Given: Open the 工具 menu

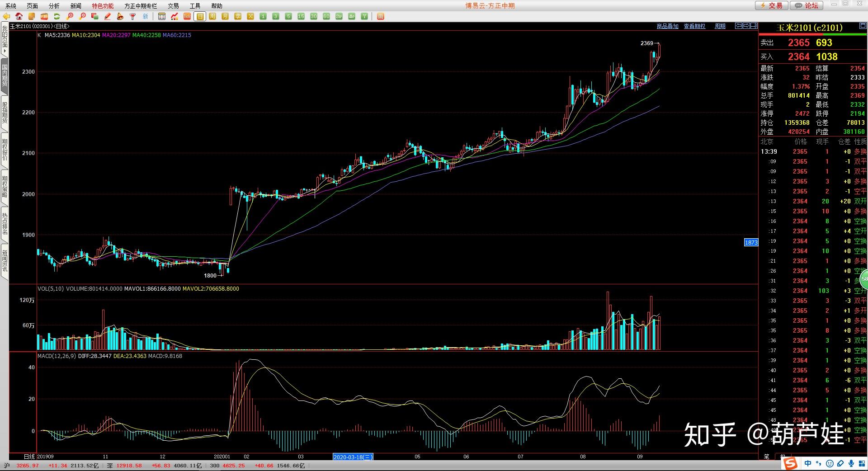Looking at the screenshot, I should [195, 6].
